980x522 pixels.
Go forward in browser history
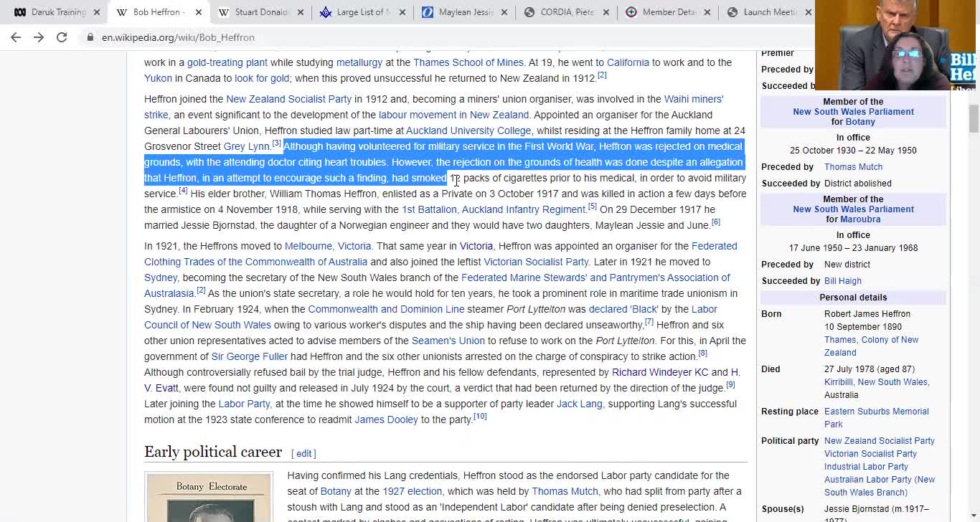tap(39, 37)
